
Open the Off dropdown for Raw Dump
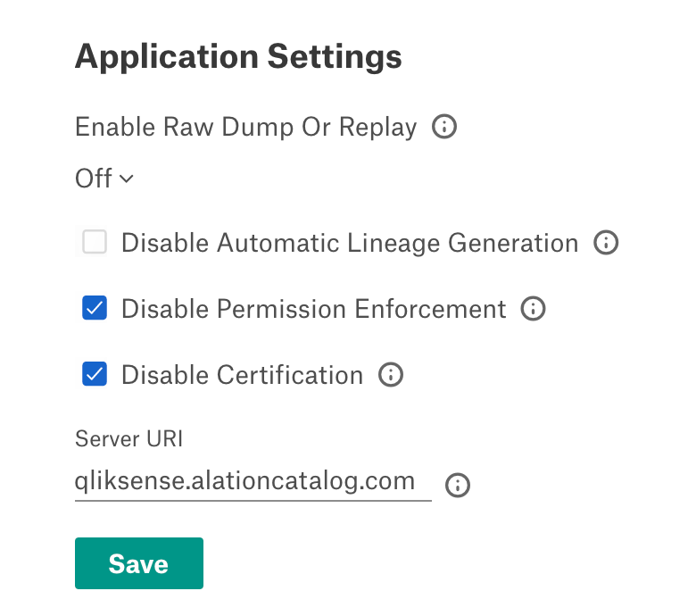[104, 178]
